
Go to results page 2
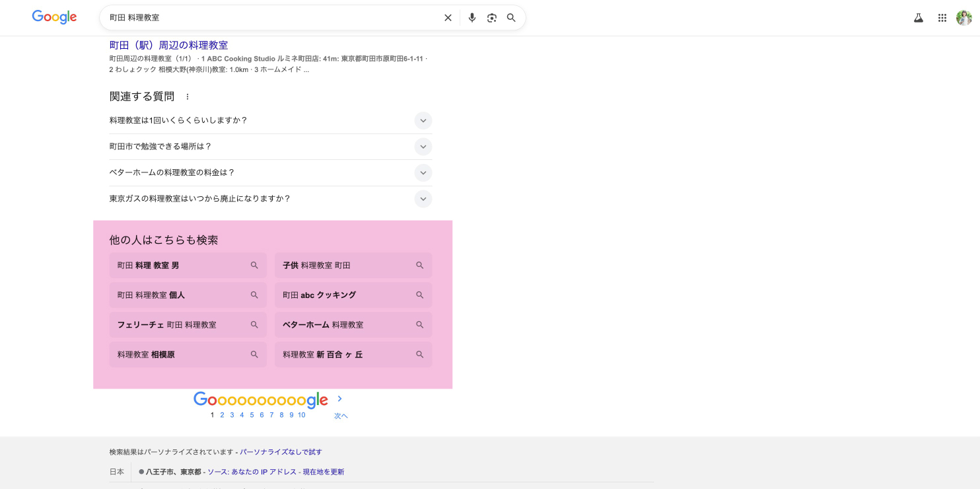coord(222,415)
